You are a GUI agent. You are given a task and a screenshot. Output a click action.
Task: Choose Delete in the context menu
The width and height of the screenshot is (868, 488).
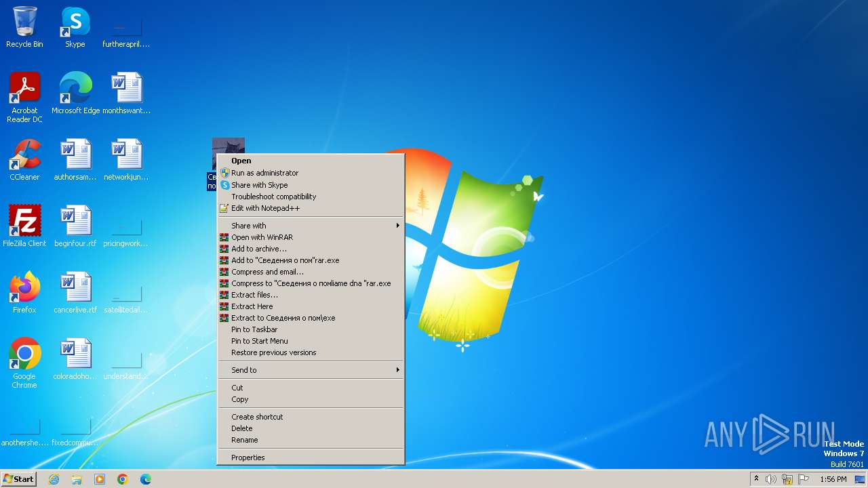pyautogui.click(x=311, y=428)
